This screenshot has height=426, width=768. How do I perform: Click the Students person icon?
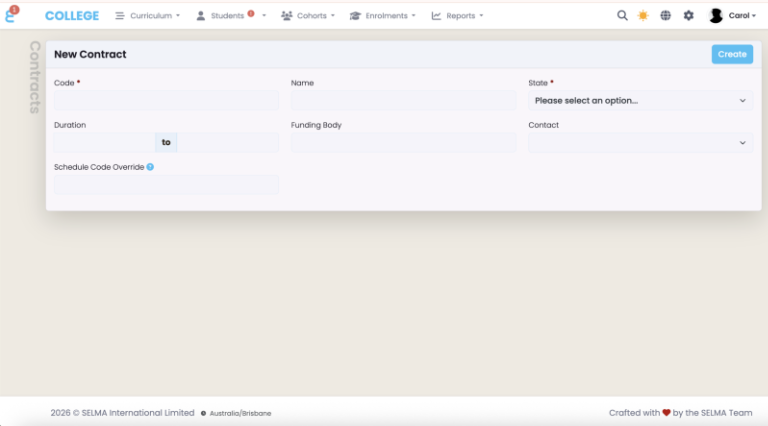click(201, 16)
